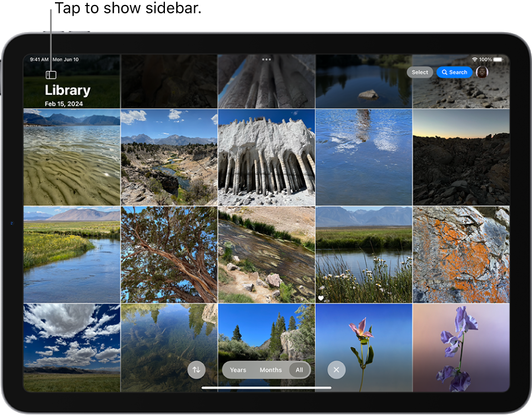Tap the Library title

click(68, 90)
